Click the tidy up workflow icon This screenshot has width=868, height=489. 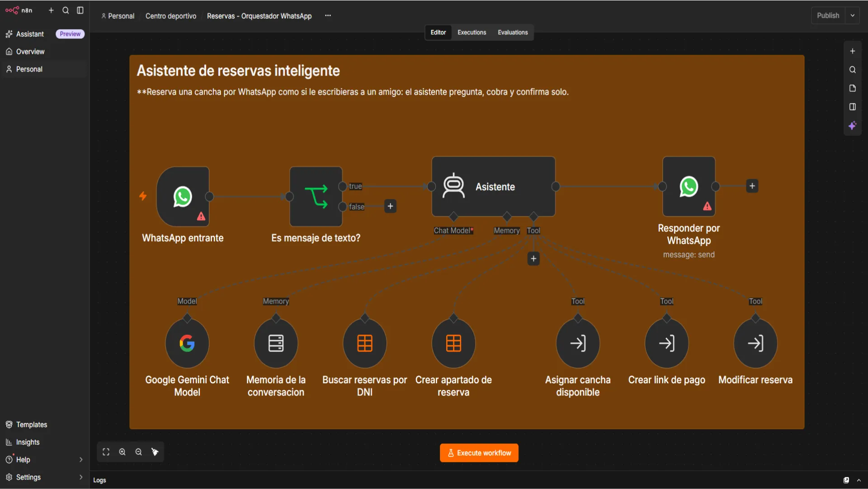click(x=155, y=452)
